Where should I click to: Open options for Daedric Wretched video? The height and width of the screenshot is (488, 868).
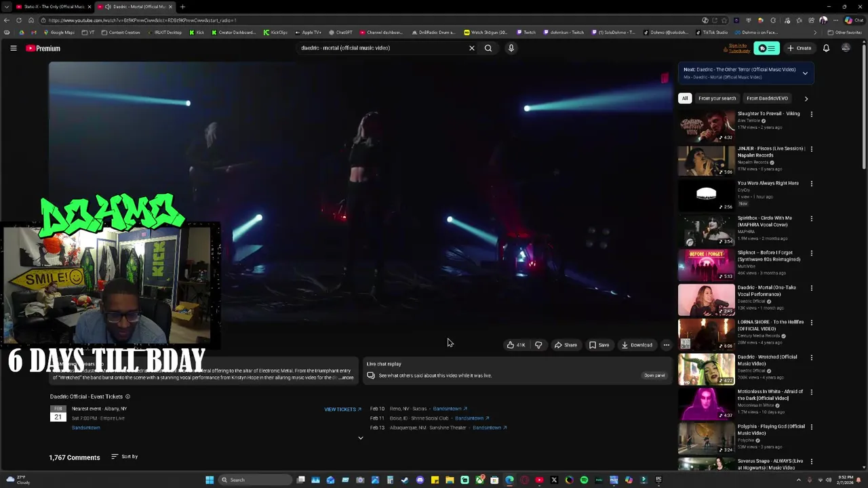tap(811, 358)
